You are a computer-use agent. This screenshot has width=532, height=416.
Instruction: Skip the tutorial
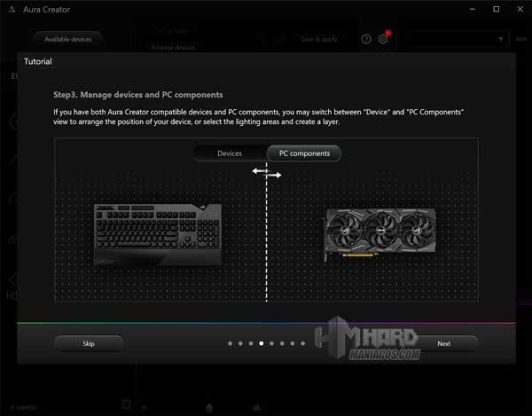tap(89, 343)
